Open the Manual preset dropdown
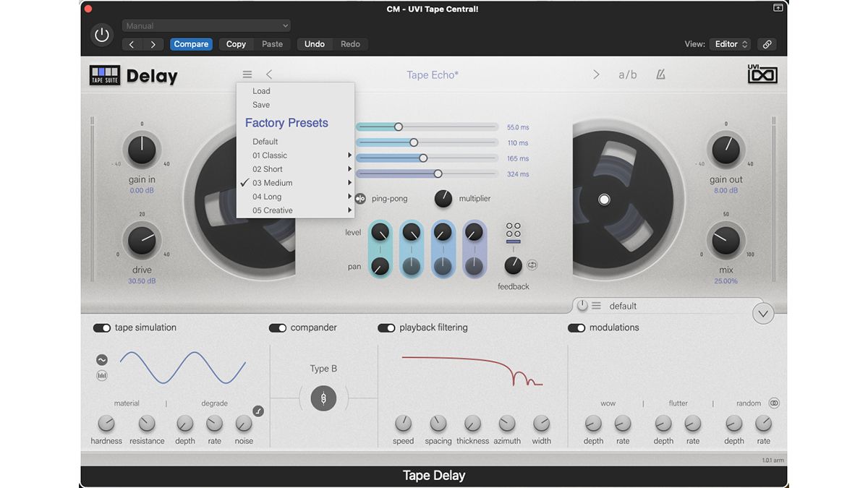 [205, 25]
